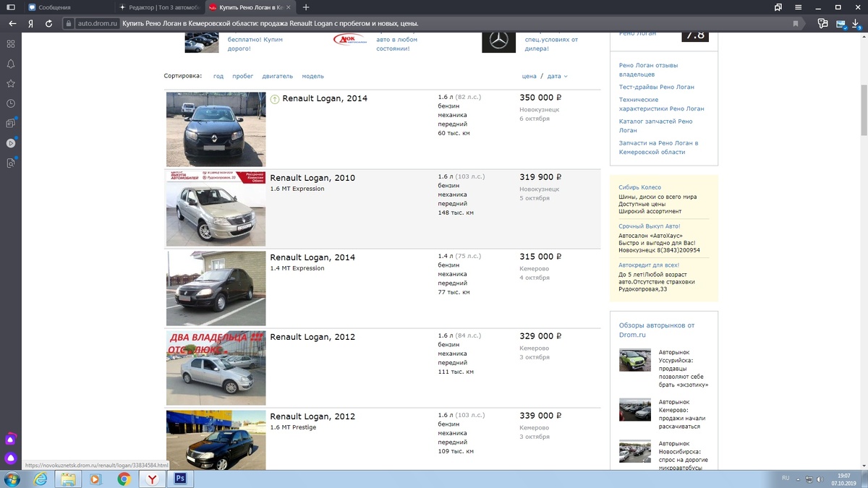Screen dimensions: 868x488
Task: Sort listings by пробег
Action: tap(243, 76)
